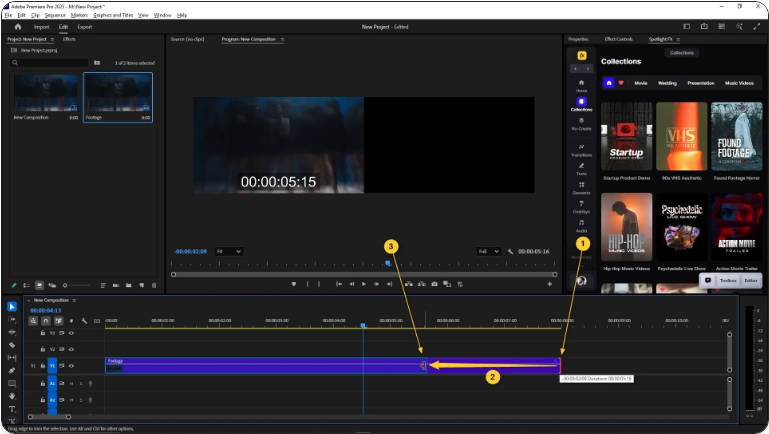The height and width of the screenshot is (434, 769).
Task: Select the Hand tool
Action: pos(12,396)
